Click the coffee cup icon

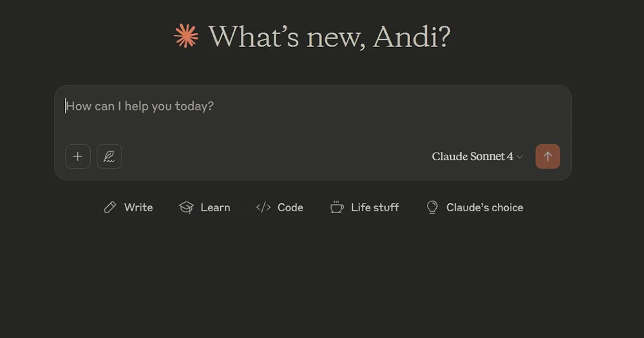[x=337, y=207]
